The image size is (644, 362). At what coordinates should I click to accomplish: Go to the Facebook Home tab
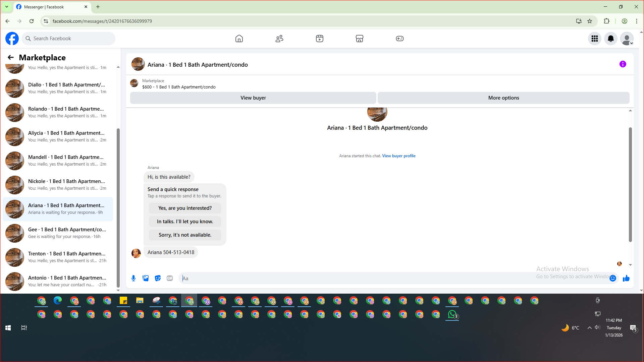tap(239, 39)
